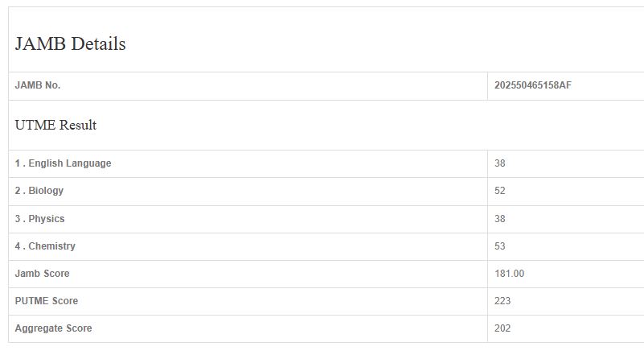Select the Jamb Score label
Screen dimensions: 644x359
click(x=42, y=274)
